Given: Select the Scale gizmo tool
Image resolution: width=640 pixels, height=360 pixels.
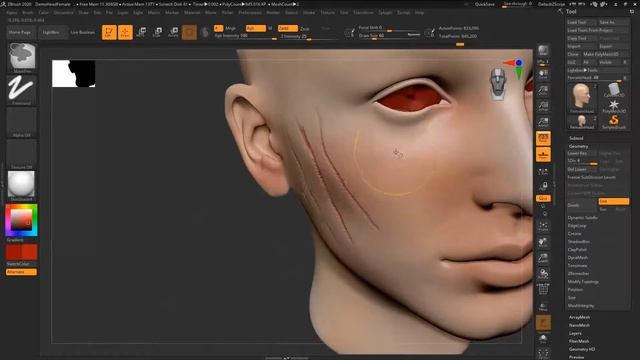Looking at the screenshot, I should tap(157, 32).
